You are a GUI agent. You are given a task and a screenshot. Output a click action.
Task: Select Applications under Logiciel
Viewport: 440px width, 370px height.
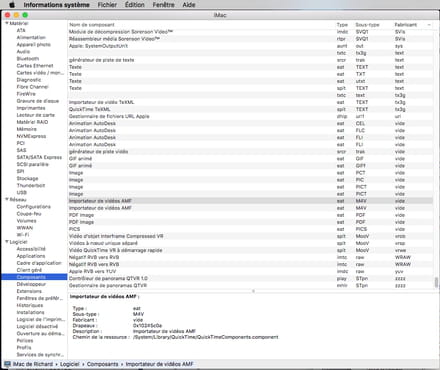31,256
